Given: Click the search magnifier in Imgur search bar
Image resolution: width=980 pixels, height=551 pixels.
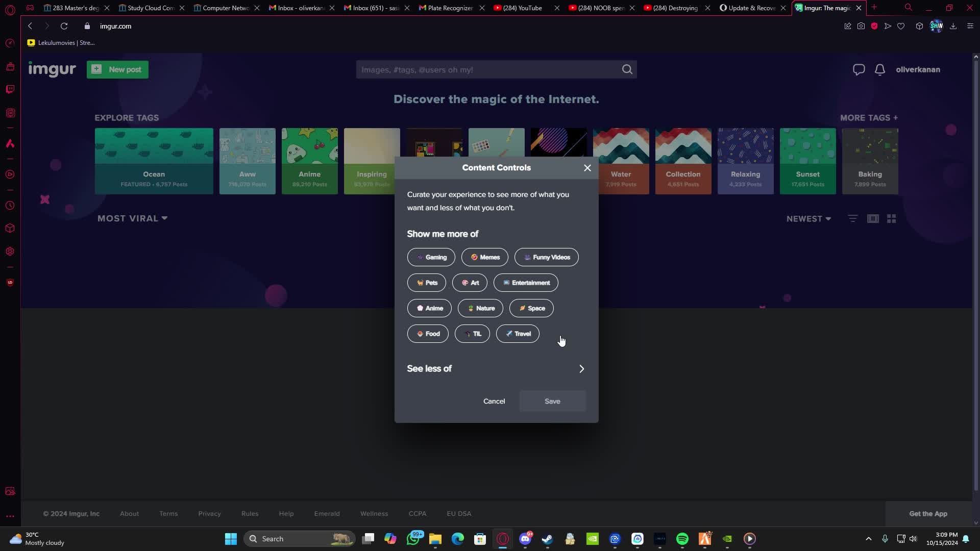Looking at the screenshot, I should click(x=627, y=69).
